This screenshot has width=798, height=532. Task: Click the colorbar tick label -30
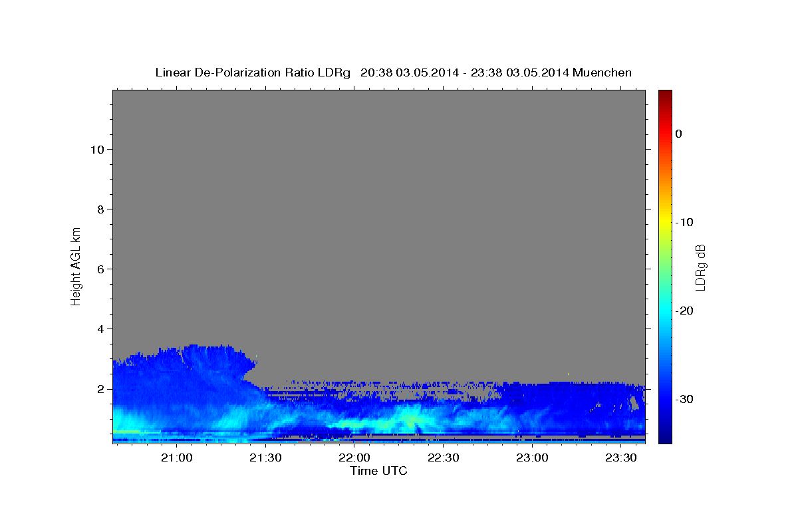point(684,399)
